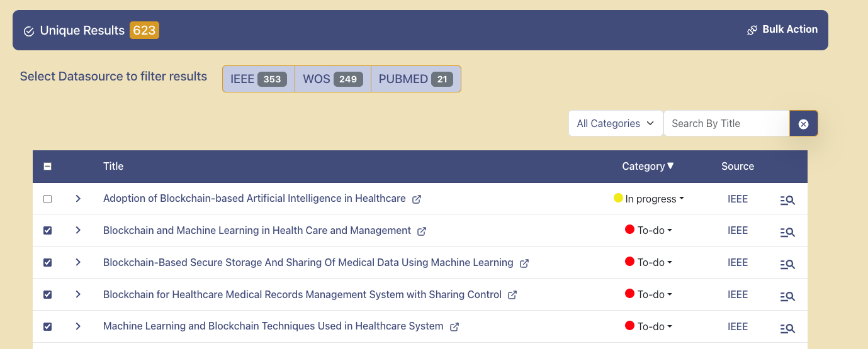Sort by Category using the triangle arrow
The height and width of the screenshot is (349, 868).
coord(671,166)
